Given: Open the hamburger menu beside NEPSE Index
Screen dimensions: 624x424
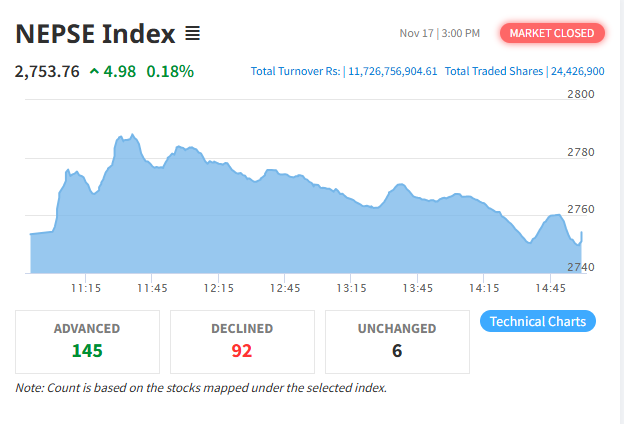Looking at the screenshot, I should coord(192,34).
